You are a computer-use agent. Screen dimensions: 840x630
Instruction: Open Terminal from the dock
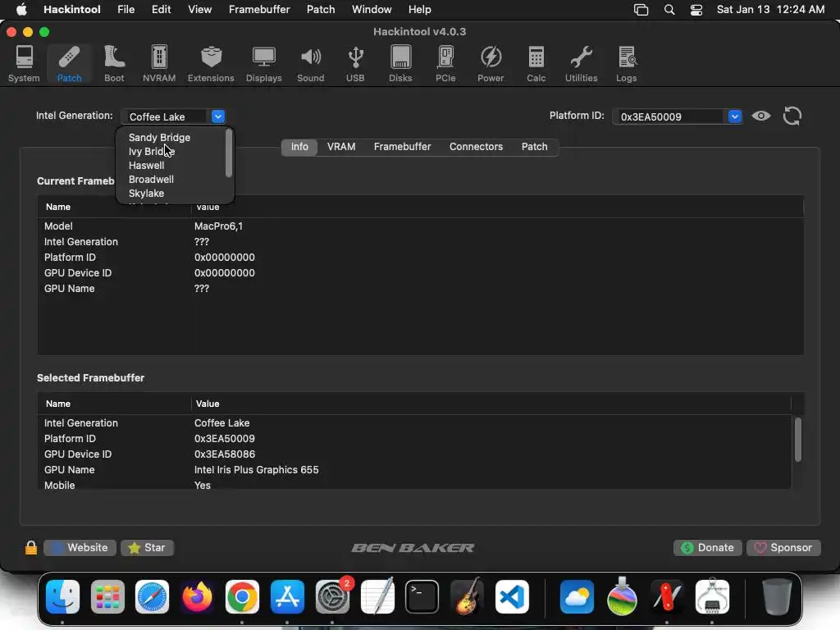pyautogui.click(x=422, y=596)
